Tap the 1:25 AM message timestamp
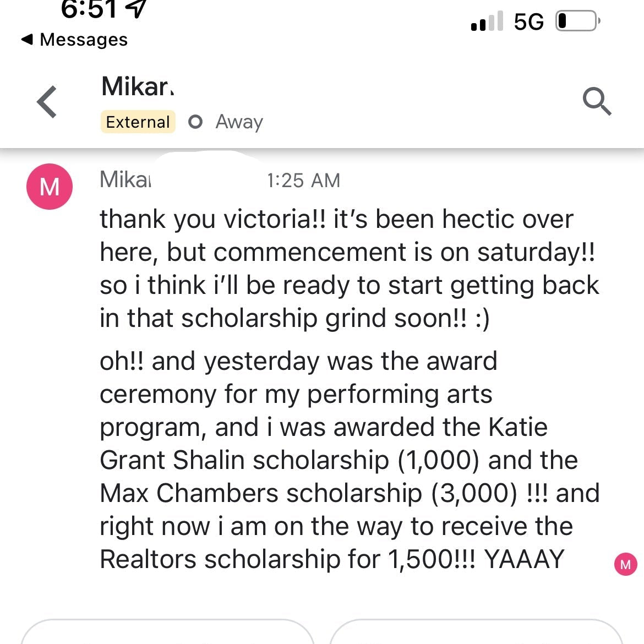This screenshot has height=644, width=644. coord(303,181)
